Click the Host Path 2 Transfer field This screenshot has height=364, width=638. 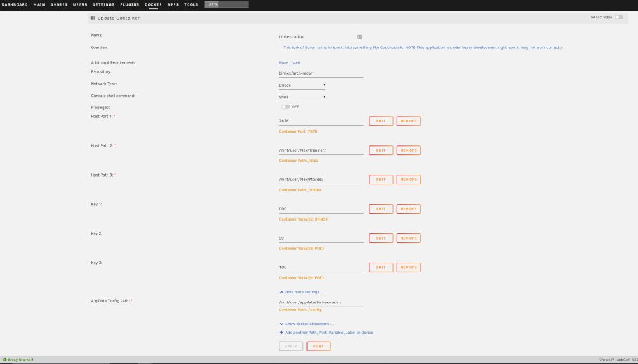321,150
